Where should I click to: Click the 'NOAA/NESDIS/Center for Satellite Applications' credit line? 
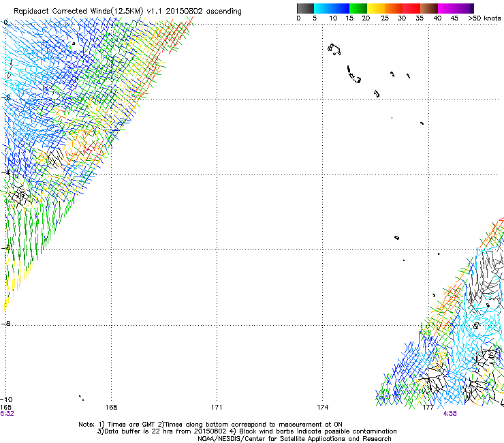[x=294, y=439]
